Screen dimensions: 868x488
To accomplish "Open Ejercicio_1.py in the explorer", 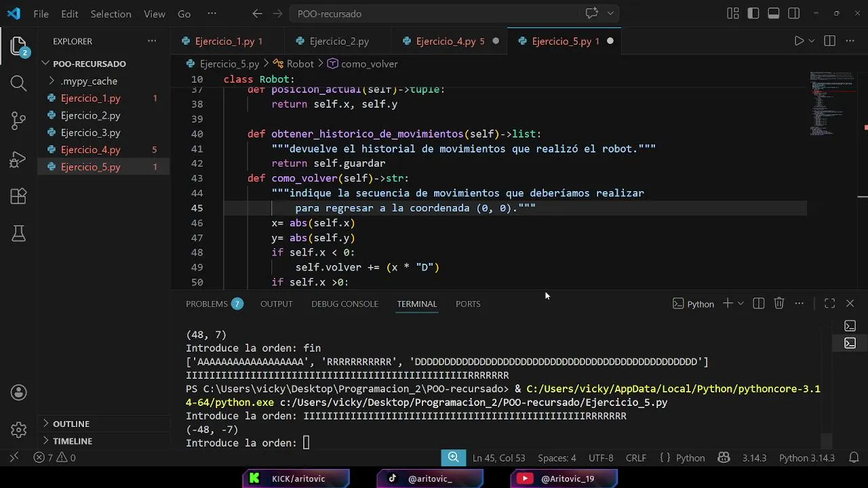I will tap(90, 98).
